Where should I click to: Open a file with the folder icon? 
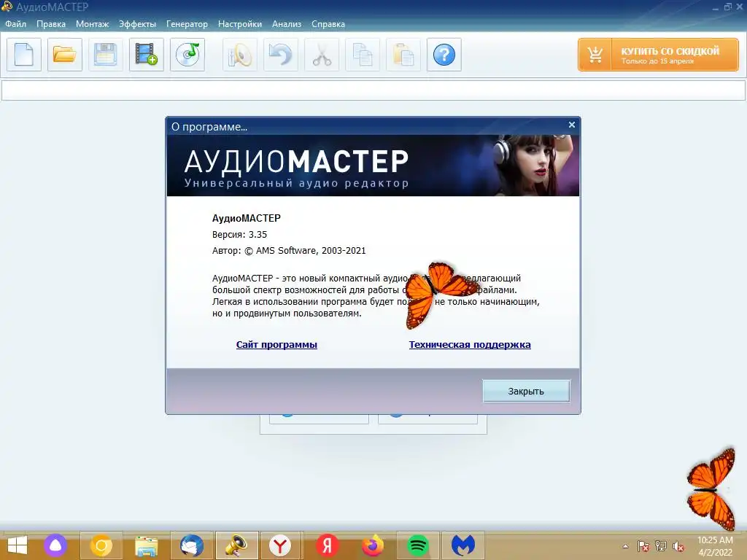tap(65, 55)
